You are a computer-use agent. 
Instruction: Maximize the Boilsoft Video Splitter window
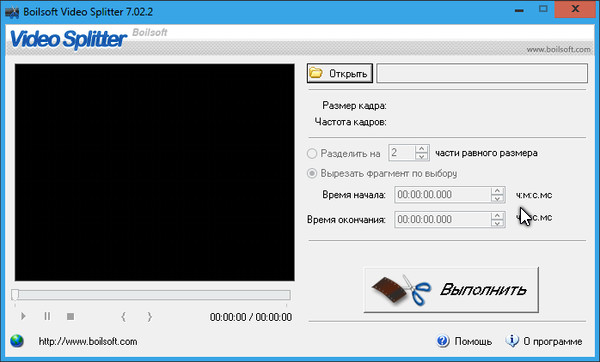(x=543, y=9)
